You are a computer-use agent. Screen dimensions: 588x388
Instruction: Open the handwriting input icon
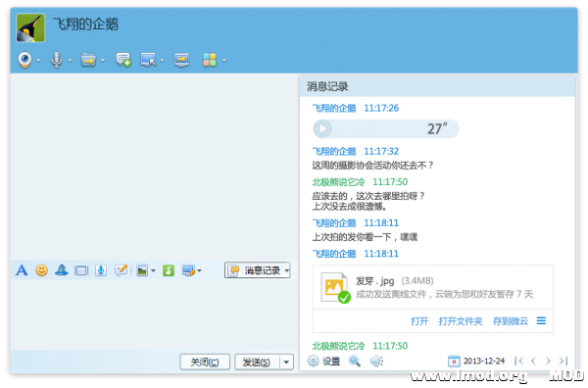(x=122, y=270)
